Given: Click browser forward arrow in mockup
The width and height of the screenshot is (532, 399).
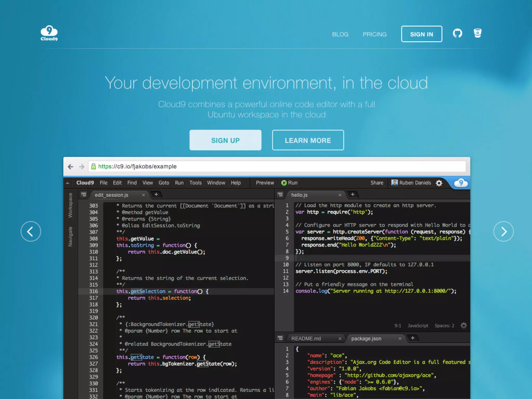Looking at the screenshot, I should (x=82, y=167).
